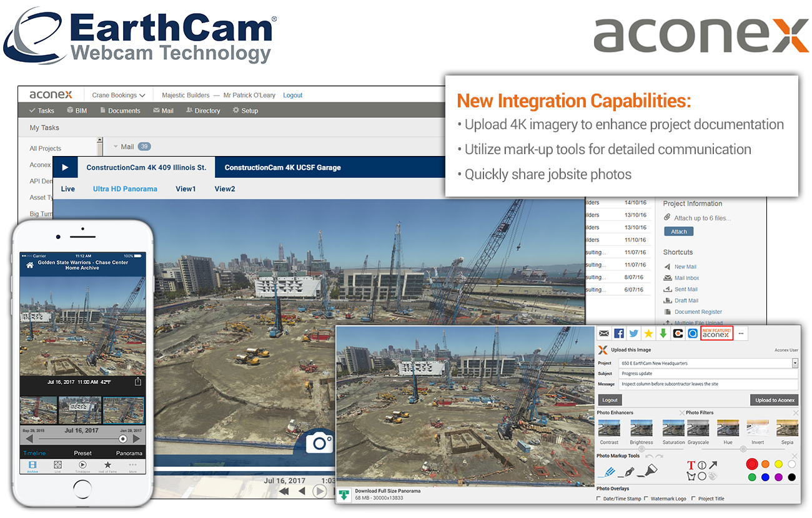The width and height of the screenshot is (812, 518).
Task: Select the highlighter markup tool
Action: click(x=648, y=472)
